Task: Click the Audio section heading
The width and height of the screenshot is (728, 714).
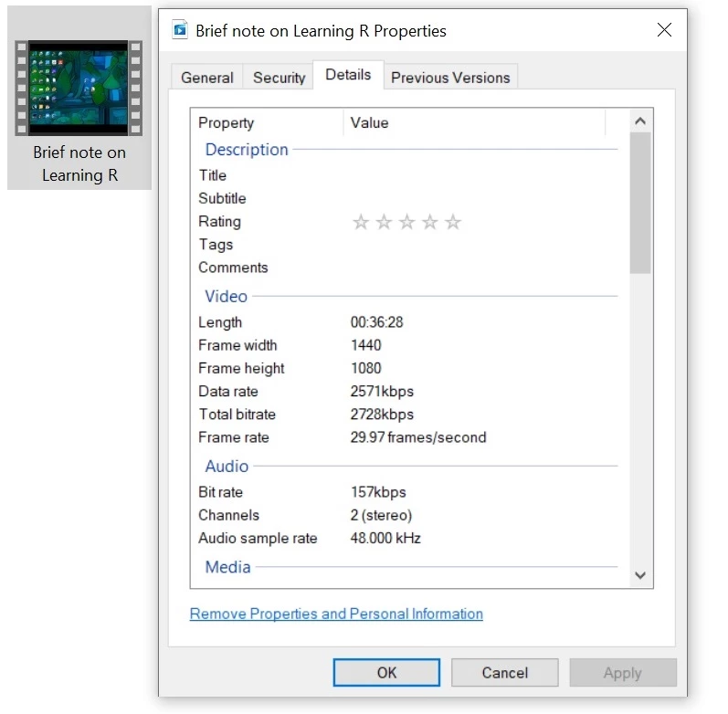Action: point(227,466)
